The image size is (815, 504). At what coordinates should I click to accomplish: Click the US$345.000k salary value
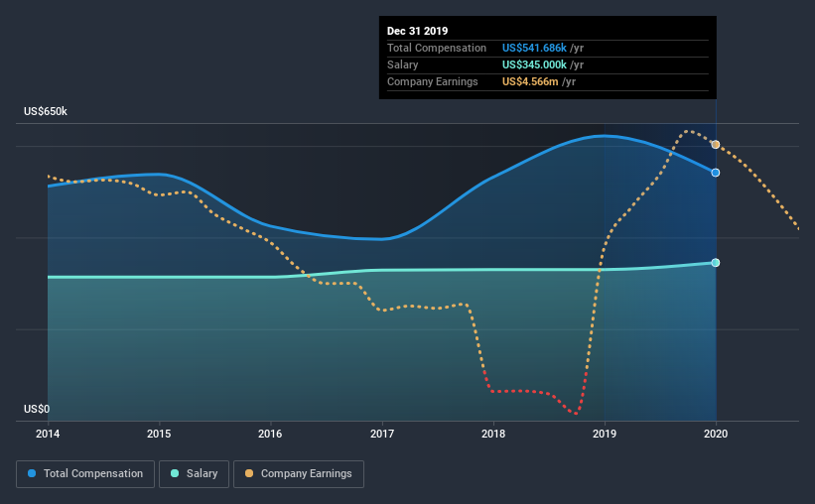click(534, 64)
